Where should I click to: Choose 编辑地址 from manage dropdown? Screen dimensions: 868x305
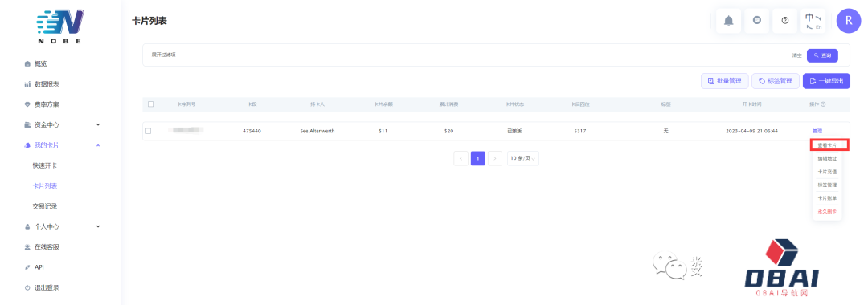pyautogui.click(x=827, y=159)
